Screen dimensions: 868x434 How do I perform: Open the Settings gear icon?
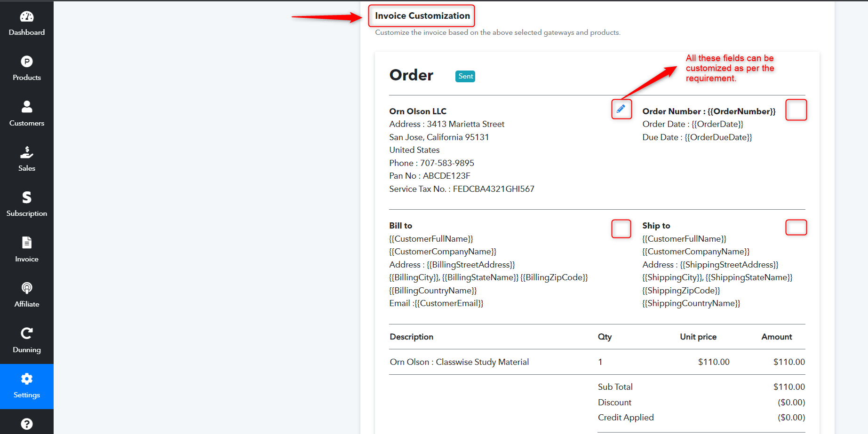point(27,379)
